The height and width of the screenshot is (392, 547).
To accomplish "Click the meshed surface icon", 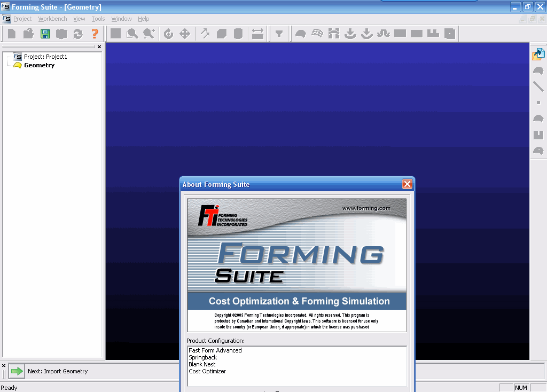I will [x=317, y=34].
